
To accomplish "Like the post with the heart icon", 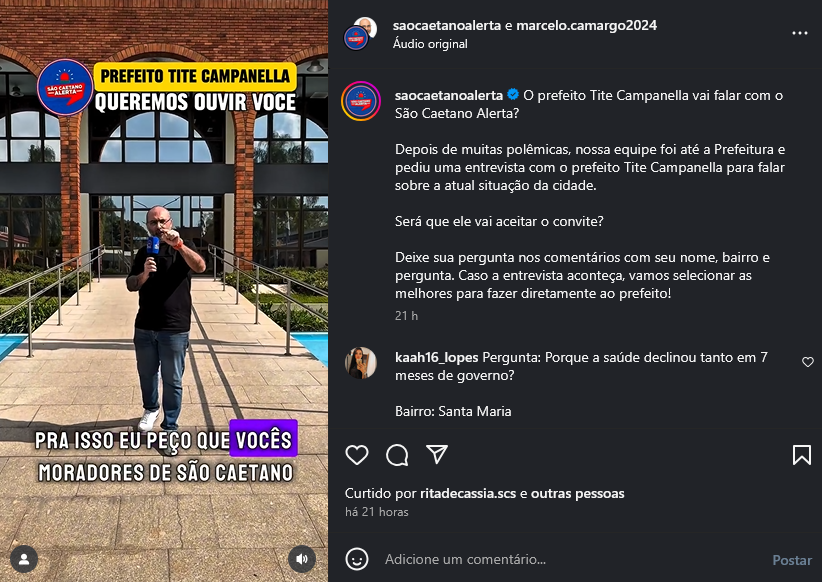I will pyautogui.click(x=357, y=455).
